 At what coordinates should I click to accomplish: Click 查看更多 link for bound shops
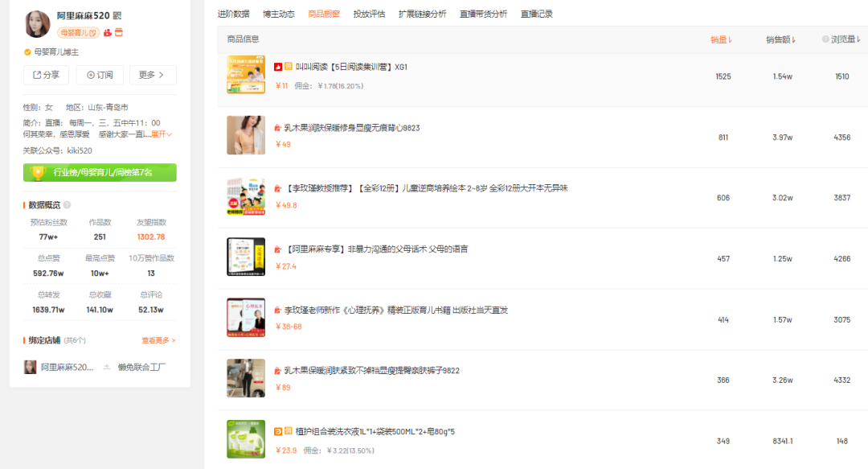[158, 340]
